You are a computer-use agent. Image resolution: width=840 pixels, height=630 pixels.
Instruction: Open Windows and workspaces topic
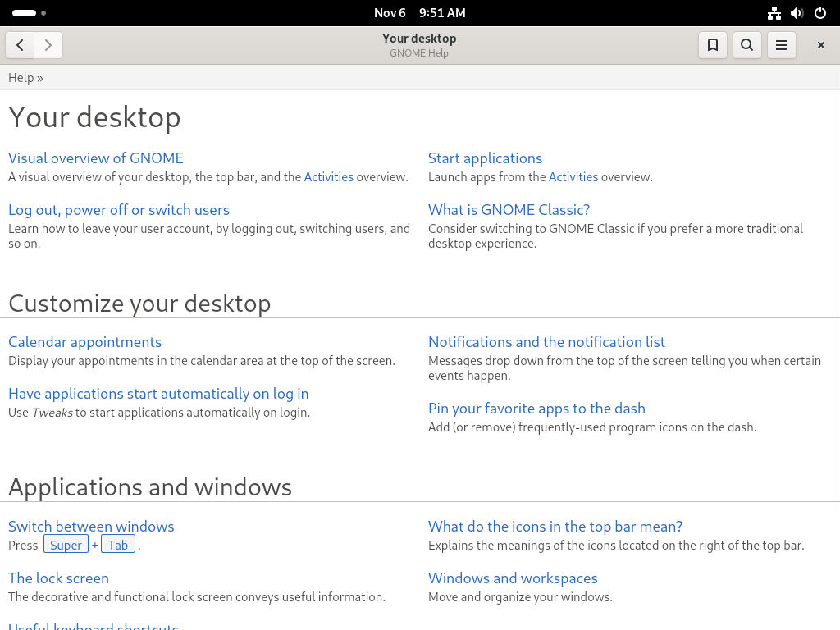[513, 578]
